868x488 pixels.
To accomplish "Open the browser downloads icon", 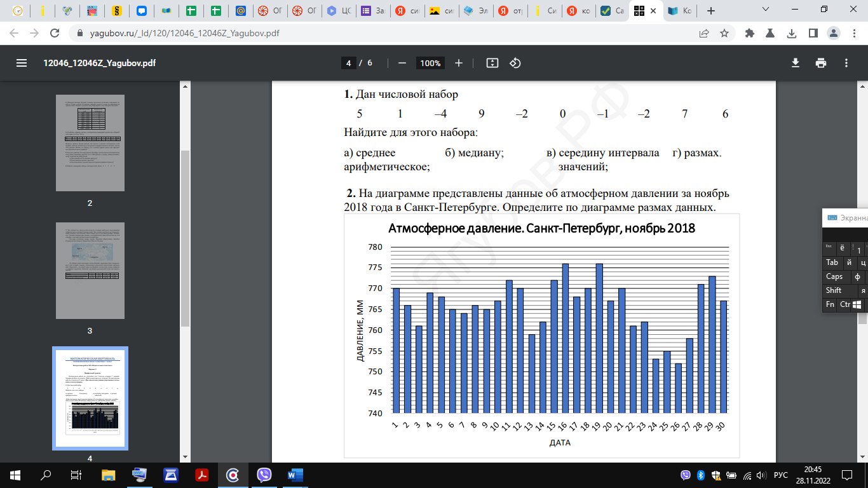I will (x=791, y=33).
